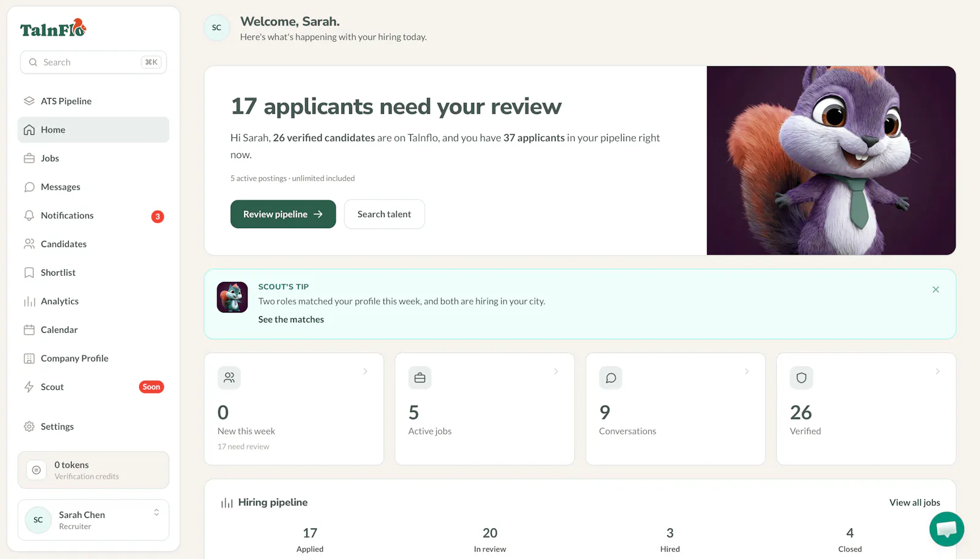
Task: Focus the Search input field
Action: 93,63
